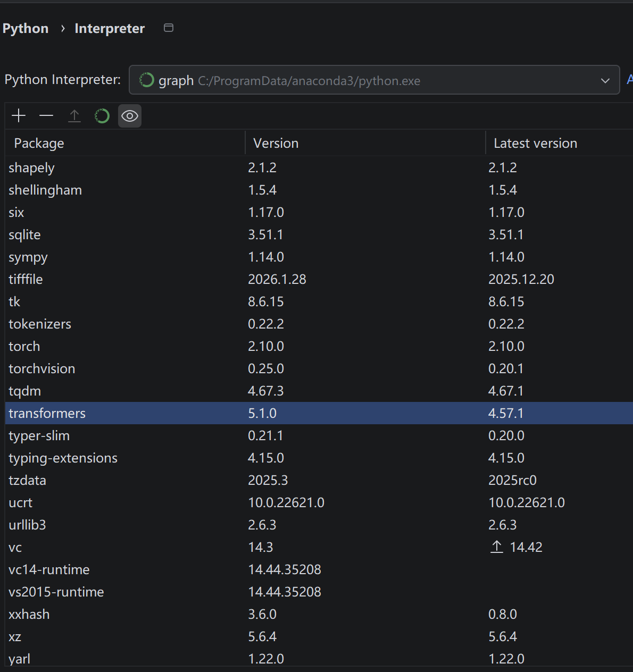This screenshot has height=672, width=633.
Task: Click the uninstall package minus icon
Action: (x=46, y=116)
